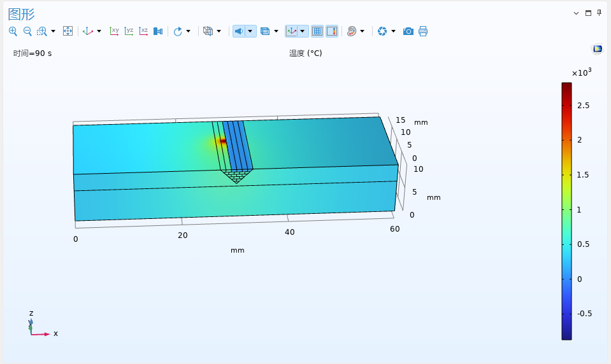Click the 60 tick on the x-axis
Screen dimensions: 611x364
[x=395, y=229]
